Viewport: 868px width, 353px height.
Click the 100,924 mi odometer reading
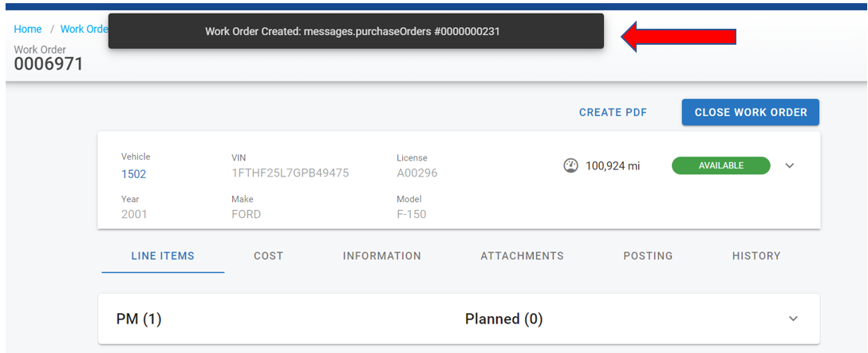click(613, 166)
